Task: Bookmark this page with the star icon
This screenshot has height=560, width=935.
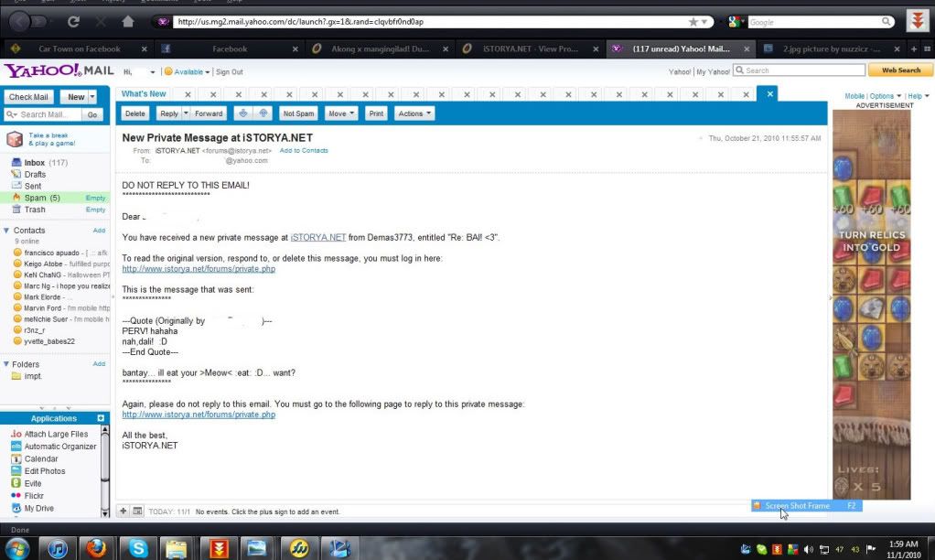Action: (693, 21)
